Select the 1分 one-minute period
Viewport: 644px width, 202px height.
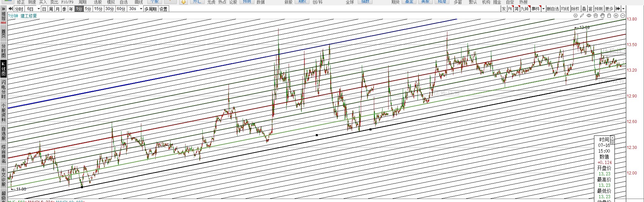point(79,9)
